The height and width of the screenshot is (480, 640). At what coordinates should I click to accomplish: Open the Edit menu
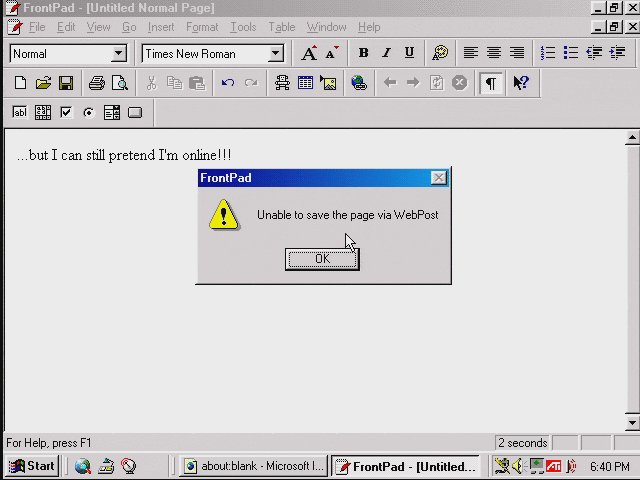(x=66, y=27)
